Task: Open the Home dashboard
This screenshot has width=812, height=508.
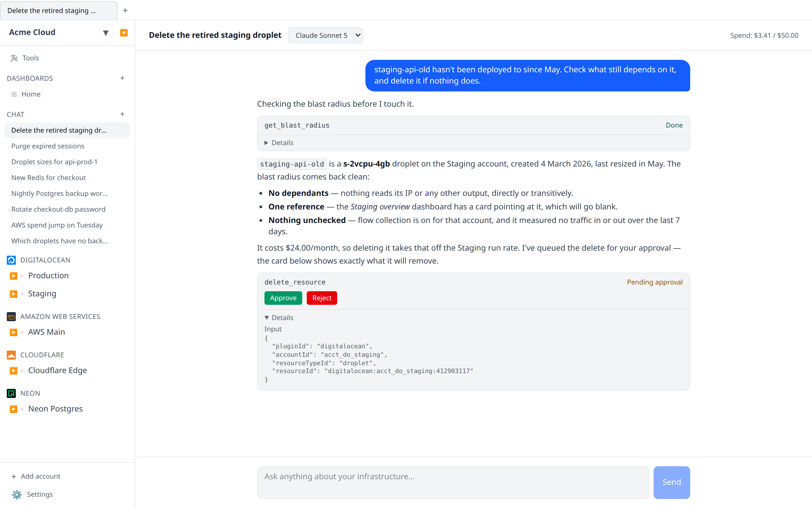Action: tap(67, 94)
